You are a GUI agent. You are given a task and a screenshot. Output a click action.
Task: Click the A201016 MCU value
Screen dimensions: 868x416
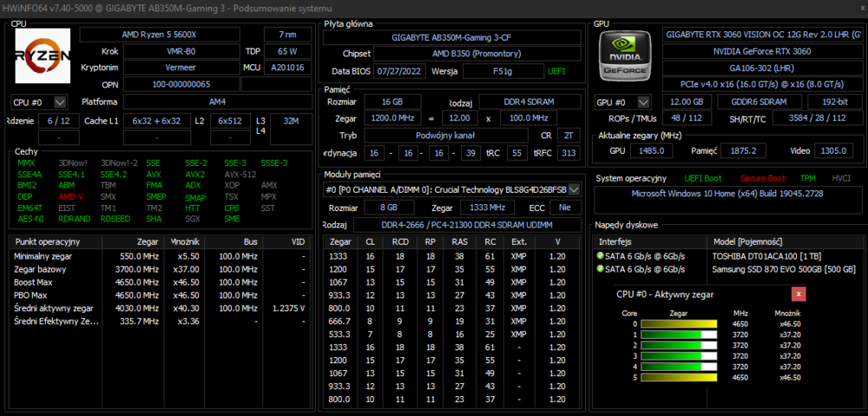(x=288, y=68)
